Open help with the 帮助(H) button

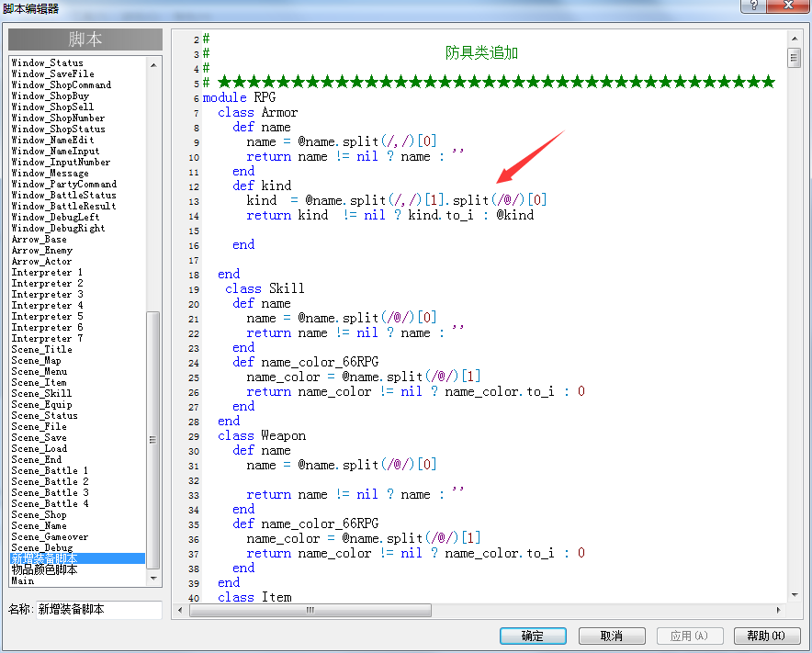[767, 636]
